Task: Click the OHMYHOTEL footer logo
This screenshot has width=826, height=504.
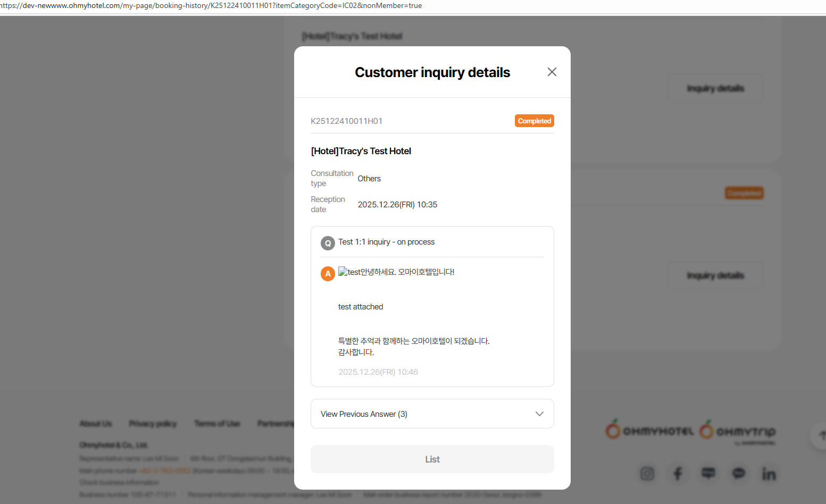Action: tap(649, 430)
